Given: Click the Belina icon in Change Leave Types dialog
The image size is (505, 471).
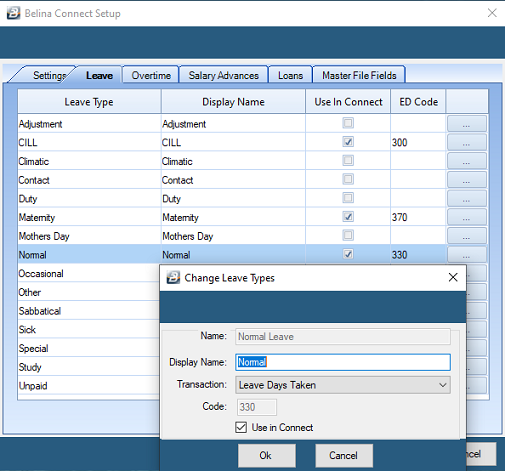Looking at the screenshot, I should (x=173, y=277).
